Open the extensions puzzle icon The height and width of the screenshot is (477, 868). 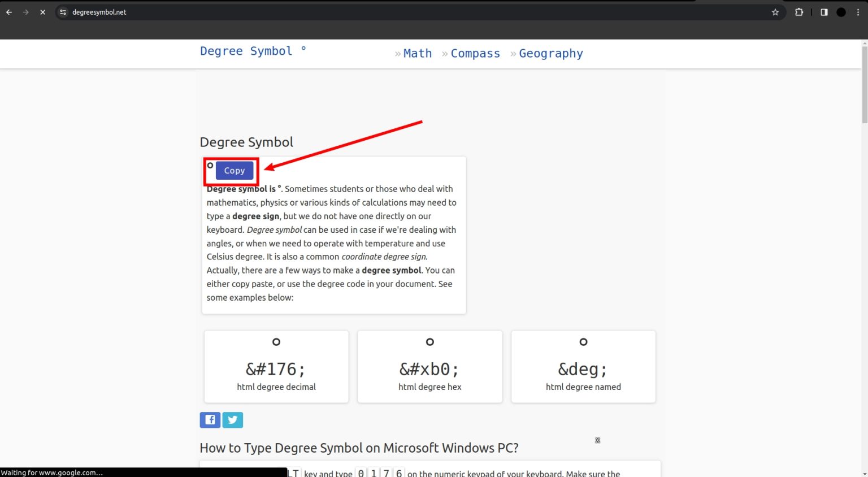(x=799, y=12)
